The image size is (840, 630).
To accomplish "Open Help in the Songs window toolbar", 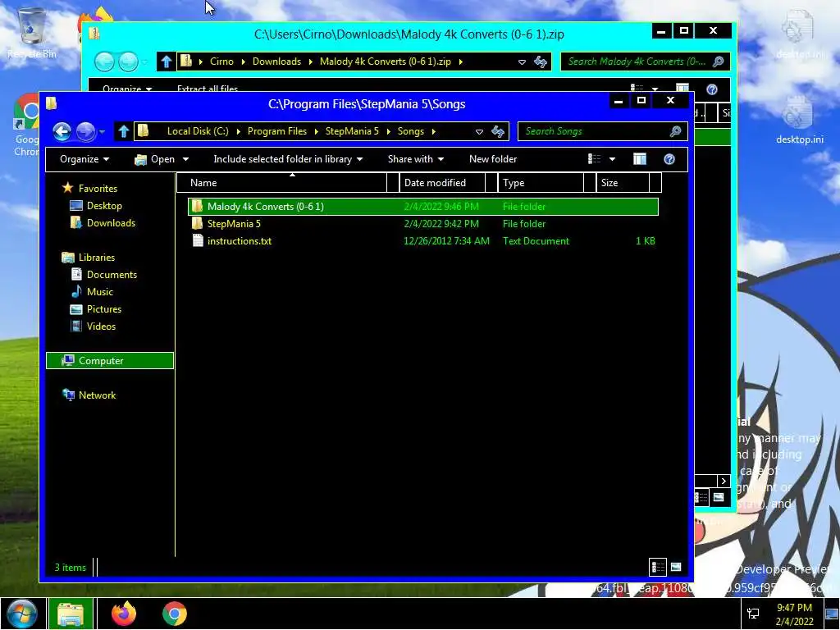I will (669, 159).
